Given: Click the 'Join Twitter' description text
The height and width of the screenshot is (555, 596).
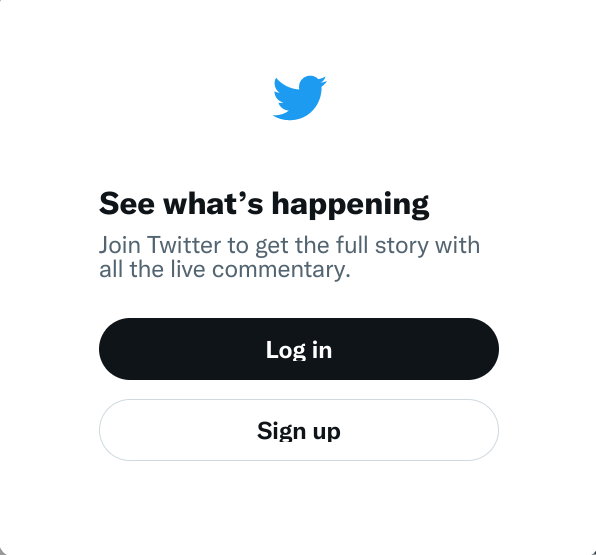Looking at the screenshot, I should coord(289,257).
